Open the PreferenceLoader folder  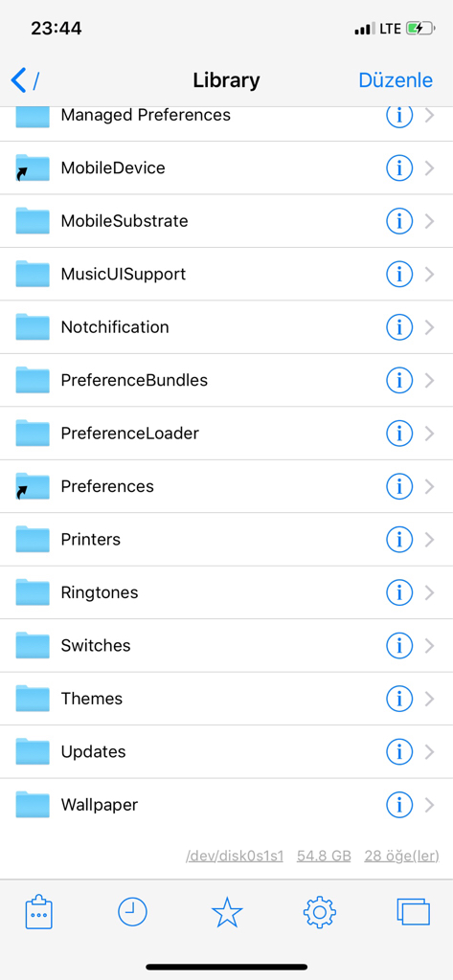pos(226,434)
